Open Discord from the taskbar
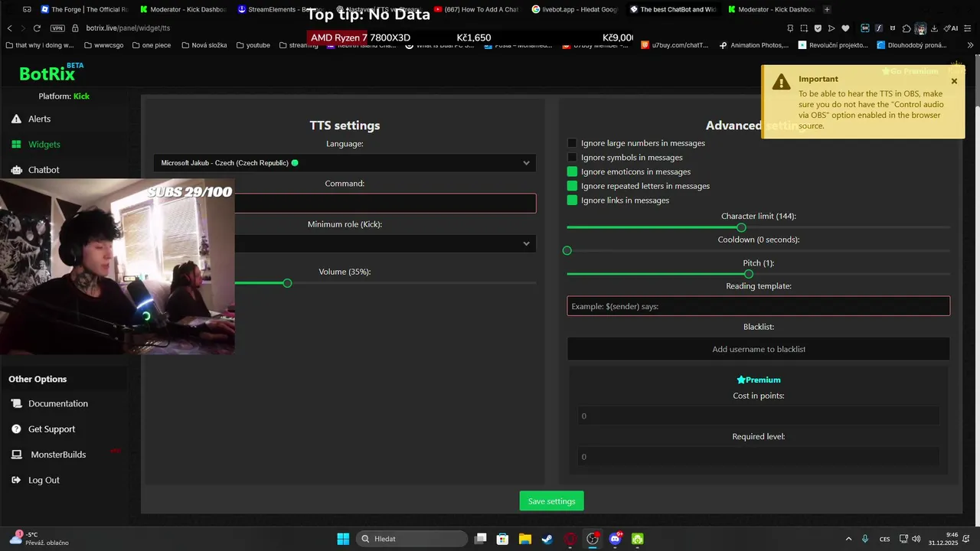 pyautogui.click(x=615, y=539)
